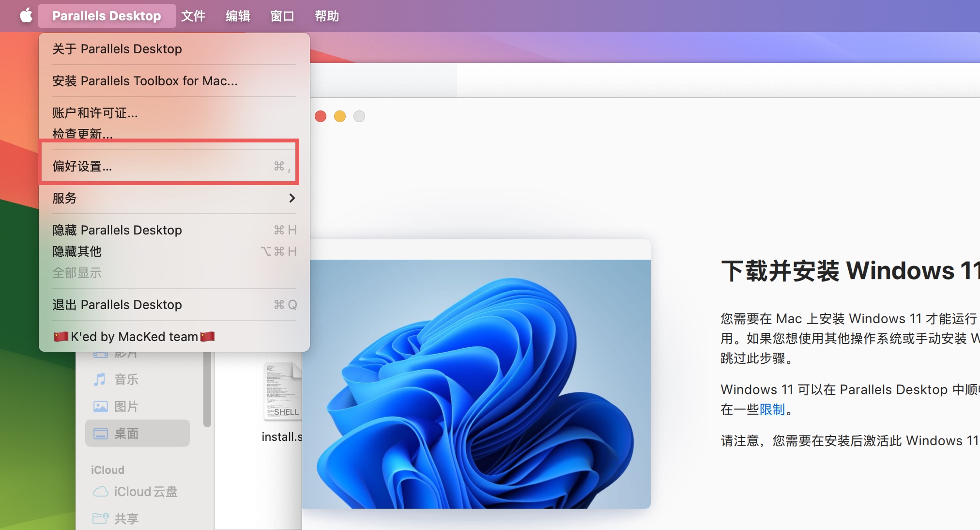Click the iCloud section header in sidebar

pyautogui.click(x=107, y=470)
